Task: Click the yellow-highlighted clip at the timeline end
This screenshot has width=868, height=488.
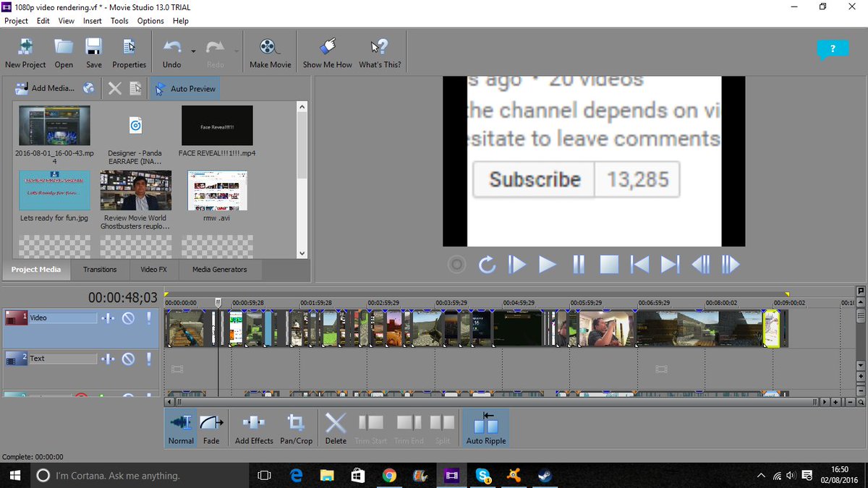Action: point(771,328)
